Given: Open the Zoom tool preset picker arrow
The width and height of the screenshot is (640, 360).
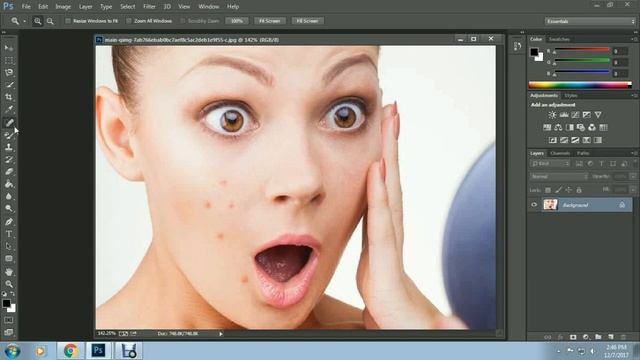Looking at the screenshot, I should coord(24,21).
